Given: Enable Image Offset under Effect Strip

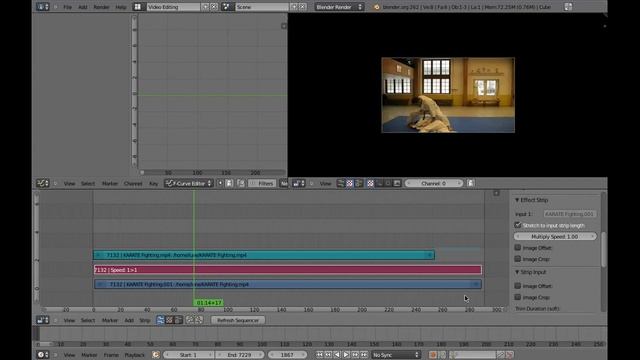Looking at the screenshot, I should tap(518, 247).
